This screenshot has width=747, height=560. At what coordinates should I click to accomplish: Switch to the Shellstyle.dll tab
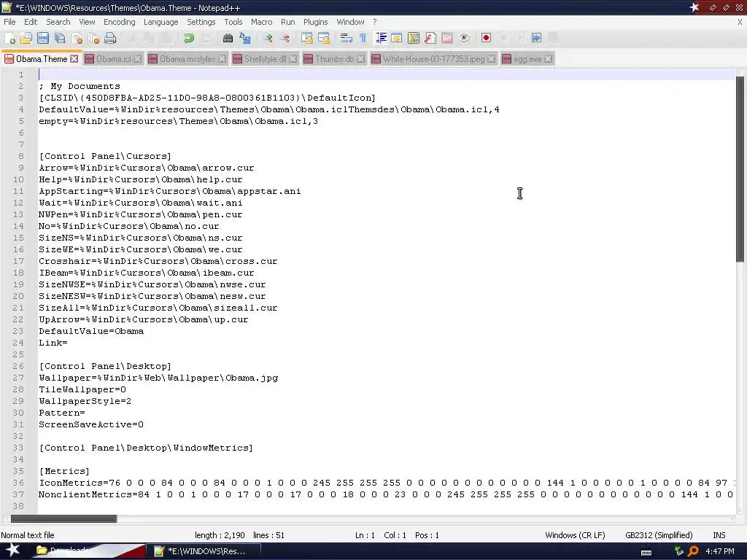[x=265, y=59]
